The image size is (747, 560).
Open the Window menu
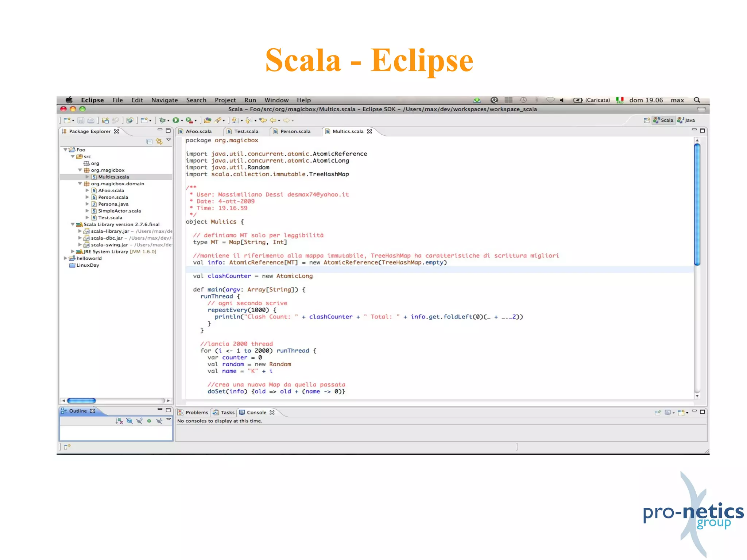(x=276, y=100)
